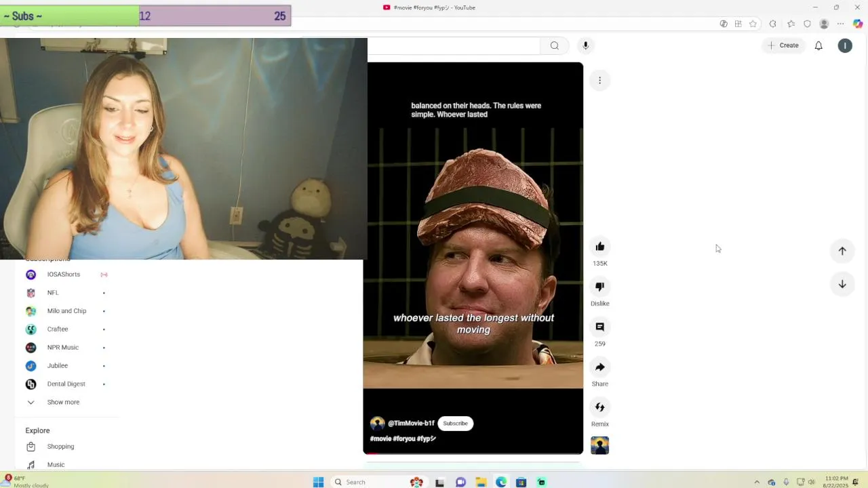Open File Explorer from taskbar
Viewport: 868px width, 488px height.
click(481, 482)
